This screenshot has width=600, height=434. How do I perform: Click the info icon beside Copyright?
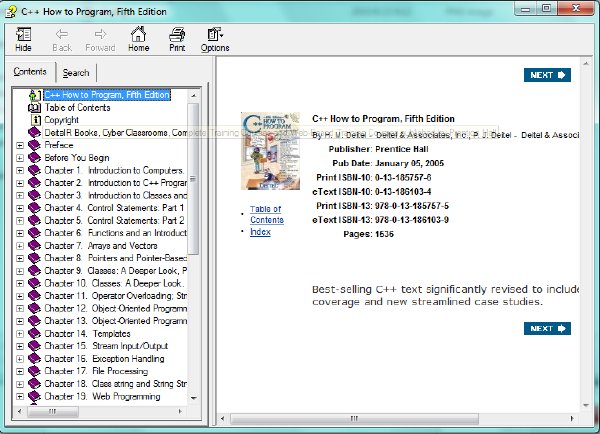[x=35, y=120]
